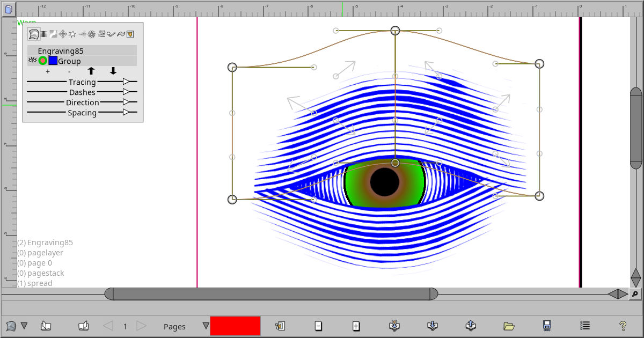Click the checkmark path editing toggle
The width and height of the screenshot is (644, 338).
(x=111, y=33)
